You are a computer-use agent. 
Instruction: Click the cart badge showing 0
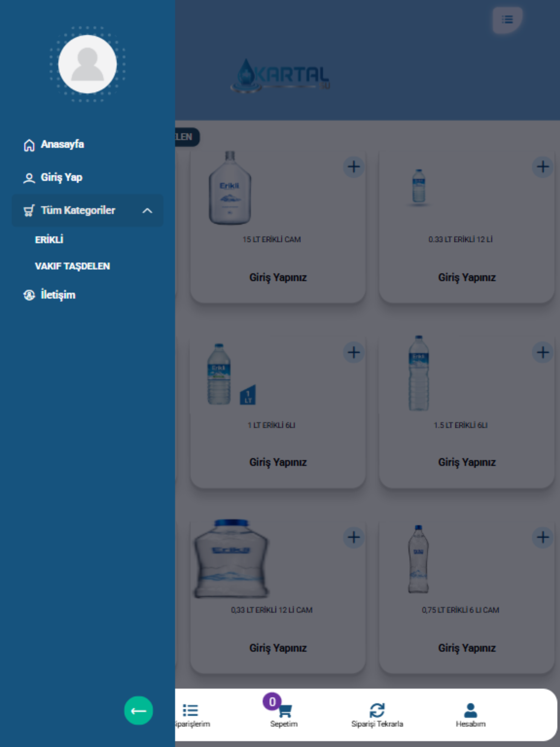272,702
